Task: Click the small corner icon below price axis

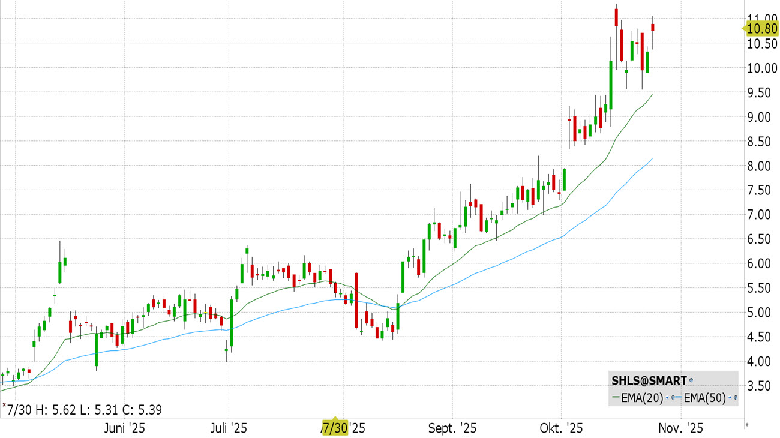Action: 747,425
